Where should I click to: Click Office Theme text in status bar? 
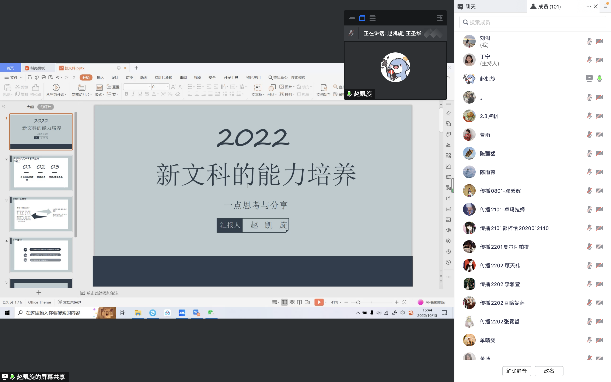[x=39, y=302]
